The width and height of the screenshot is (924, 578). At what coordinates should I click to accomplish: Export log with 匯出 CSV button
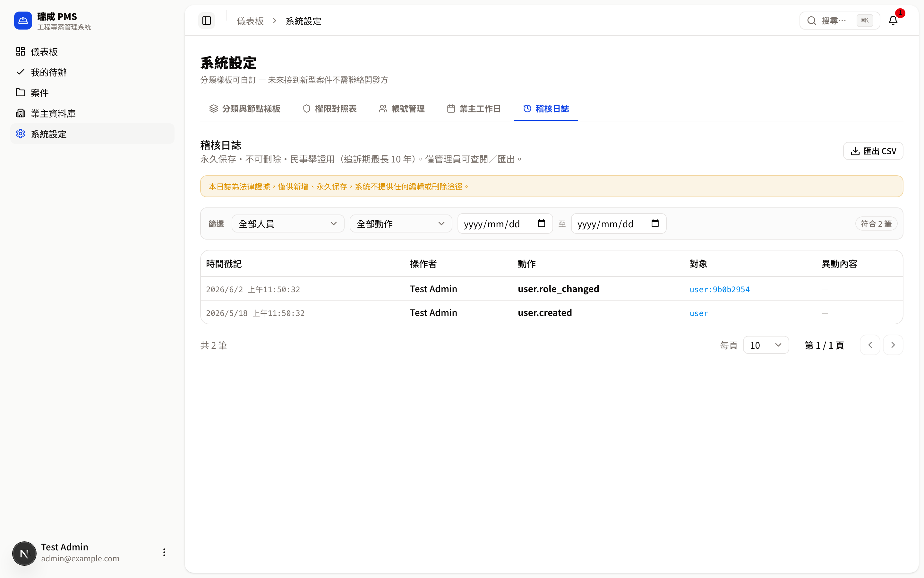[873, 151]
